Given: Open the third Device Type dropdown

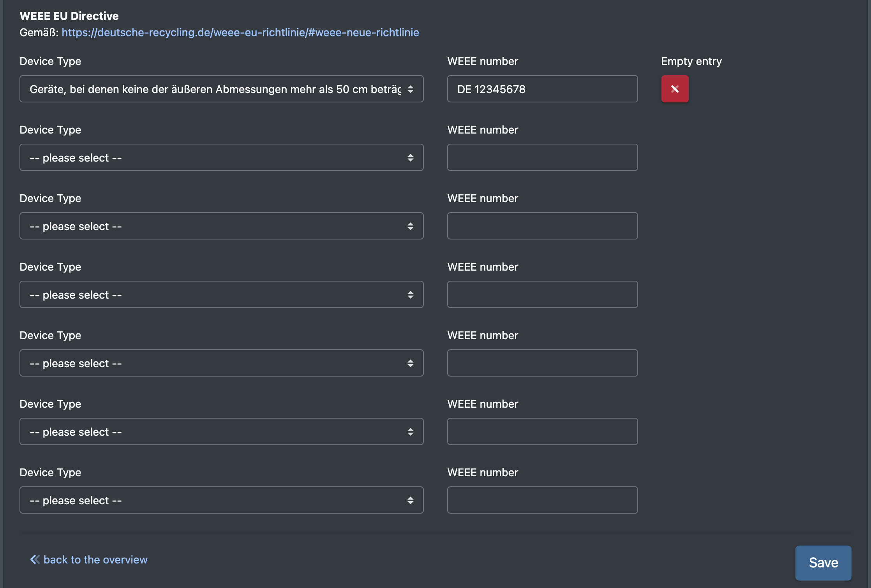Looking at the screenshot, I should pos(221,226).
